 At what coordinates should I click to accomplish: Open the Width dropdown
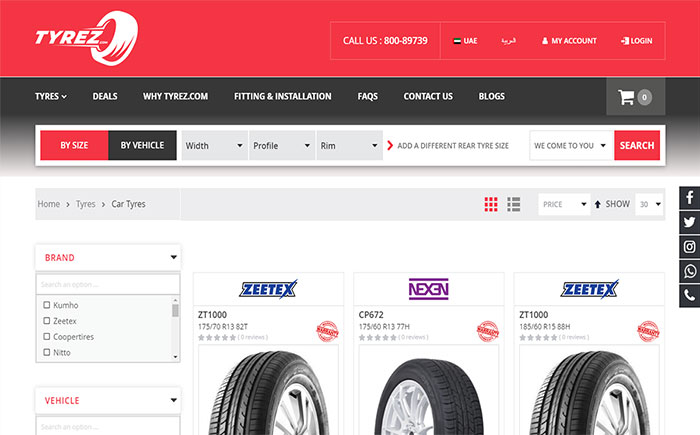point(214,146)
